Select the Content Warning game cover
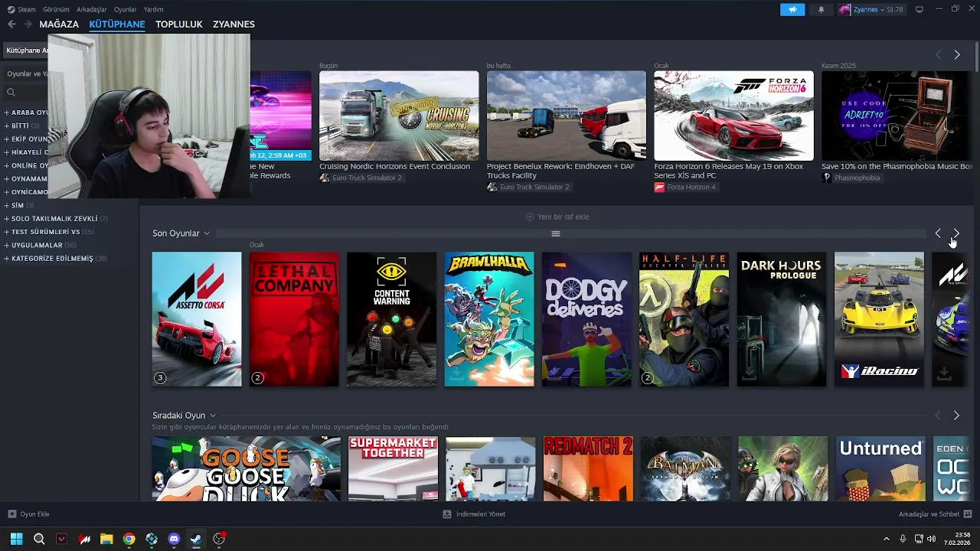This screenshot has height=551, width=980. [x=392, y=319]
